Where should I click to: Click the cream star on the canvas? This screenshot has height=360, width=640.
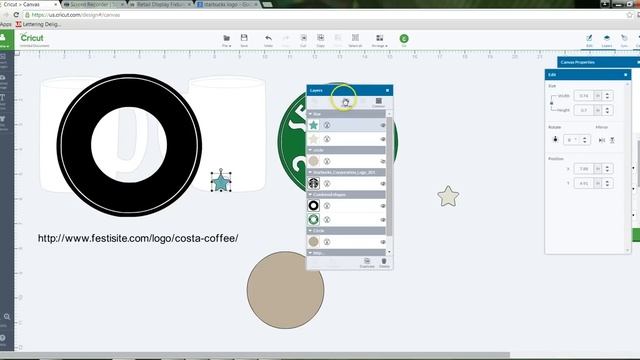448,196
